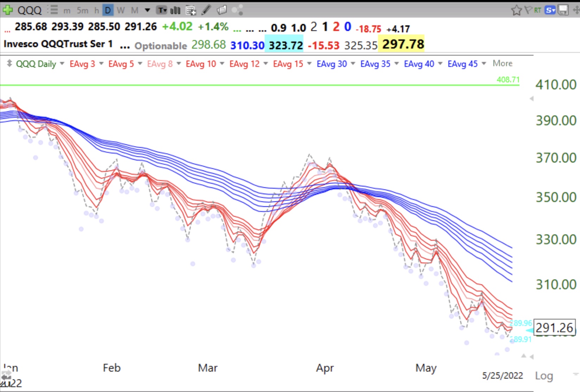580x392 pixels.
Task: Click the floppy disk save icon
Action: pos(563,10)
